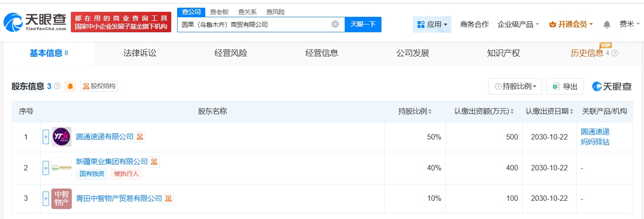
Task: Switch to the 知识产权 tab
Action: (503, 53)
